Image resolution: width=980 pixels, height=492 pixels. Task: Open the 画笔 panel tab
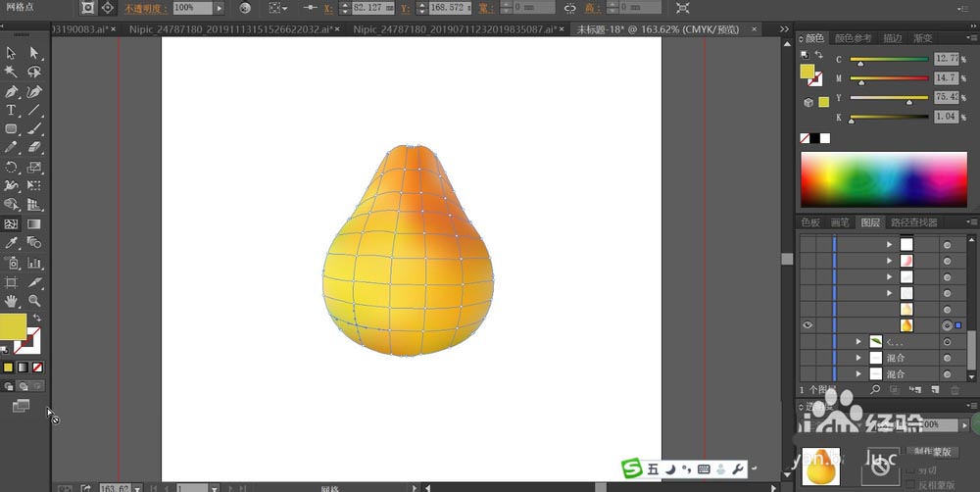840,221
